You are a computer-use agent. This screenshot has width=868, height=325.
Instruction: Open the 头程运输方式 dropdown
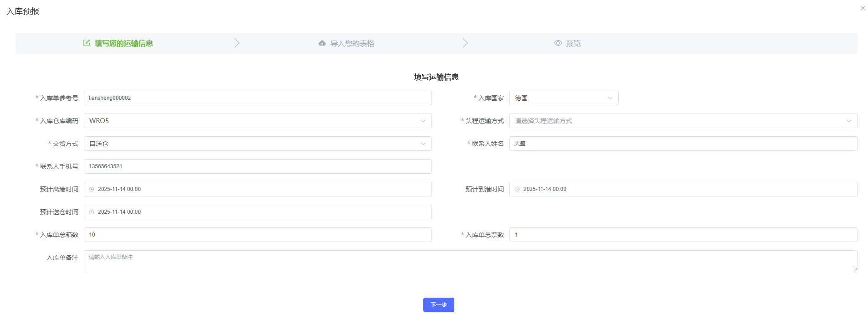[683, 121]
